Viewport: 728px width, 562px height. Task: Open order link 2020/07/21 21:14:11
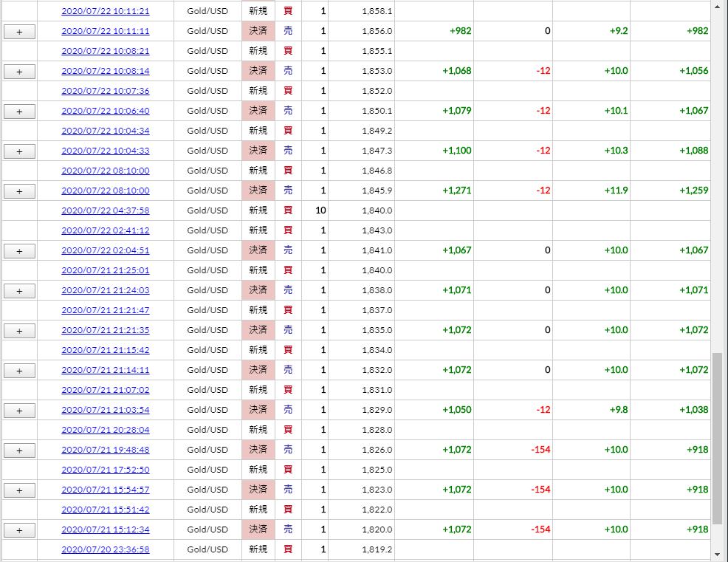tap(106, 370)
